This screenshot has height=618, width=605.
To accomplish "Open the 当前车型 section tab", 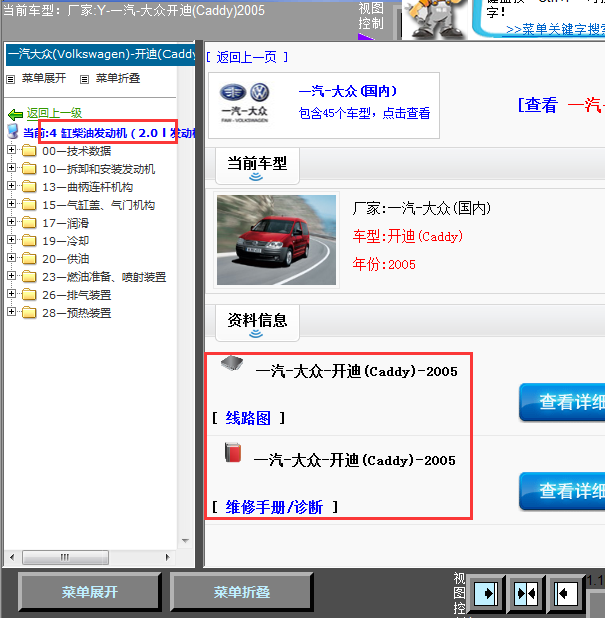I will click(x=257, y=166).
